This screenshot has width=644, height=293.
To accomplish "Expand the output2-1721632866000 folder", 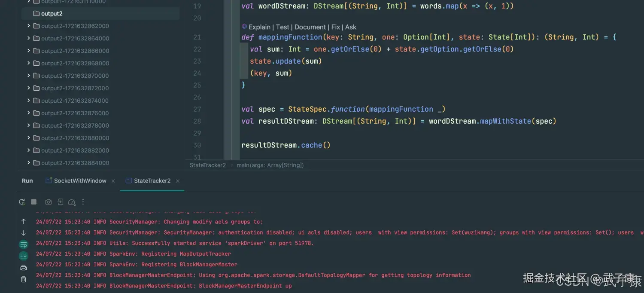I will click(29, 51).
